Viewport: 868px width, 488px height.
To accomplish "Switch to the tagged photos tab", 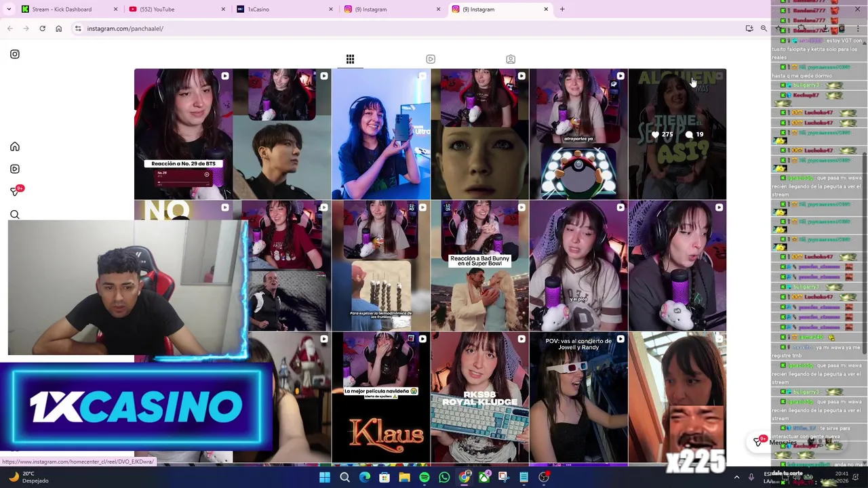I will click(511, 59).
